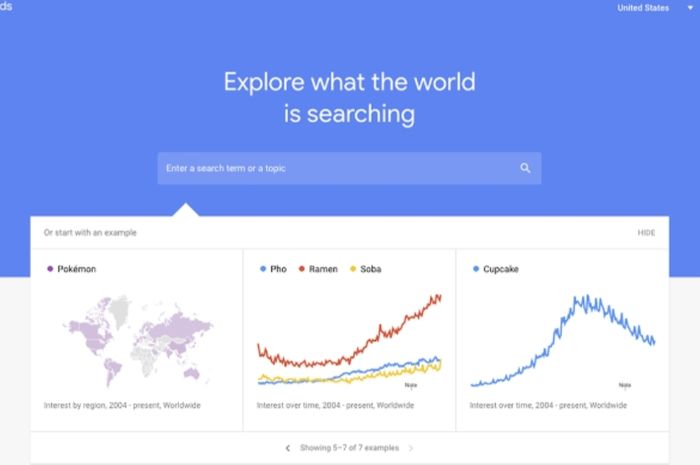This screenshot has height=465, width=700.
Task: Click the magnifier search icon
Action: (525, 168)
